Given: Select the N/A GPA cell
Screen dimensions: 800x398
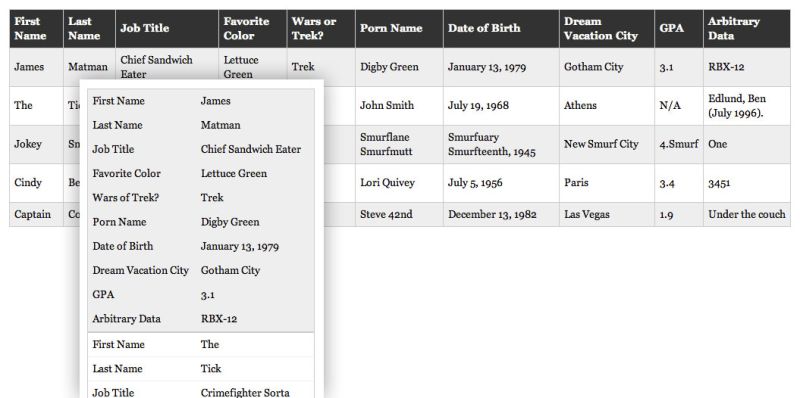Looking at the screenshot, I should click(679, 106).
